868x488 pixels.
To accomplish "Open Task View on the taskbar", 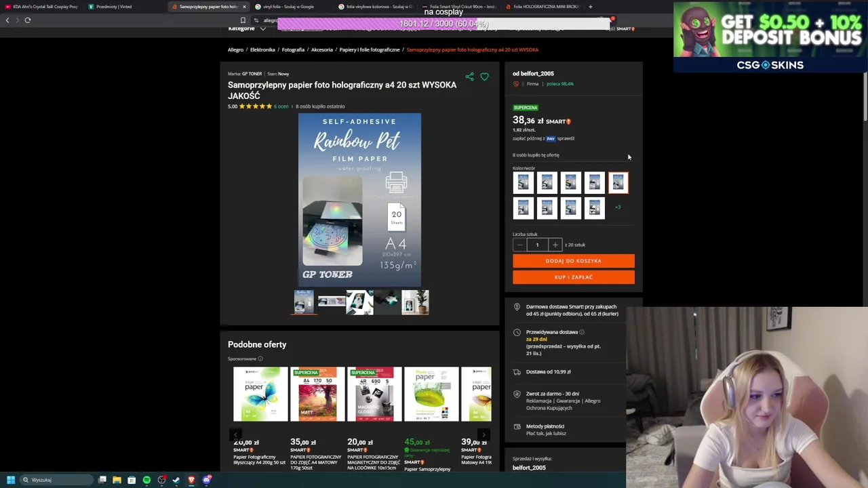I will pyautogui.click(x=102, y=480).
